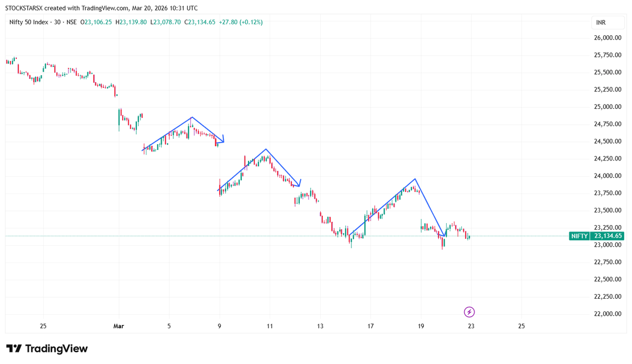Click the purple lightning event icon
The width and height of the screenshot is (632, 364).
click(x=469, y=312)
